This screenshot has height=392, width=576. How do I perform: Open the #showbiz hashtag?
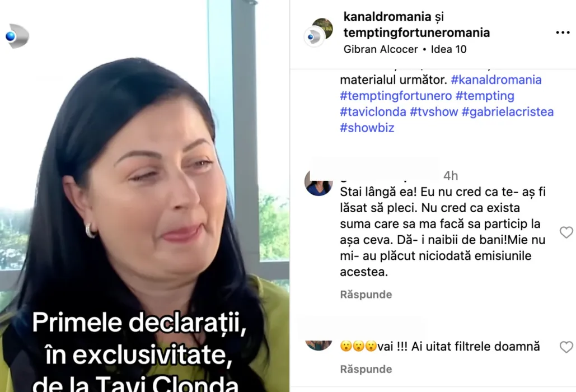coord(367,128)
